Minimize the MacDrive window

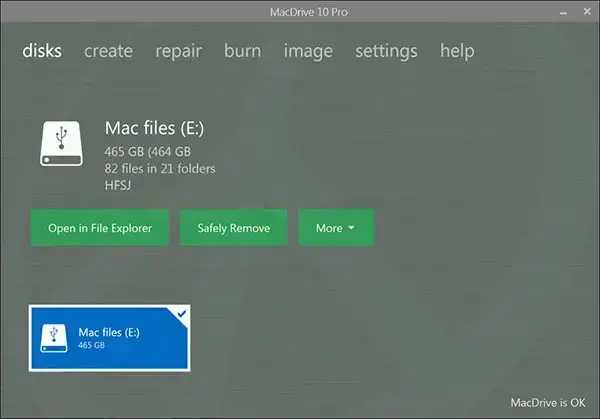[563, 13]
